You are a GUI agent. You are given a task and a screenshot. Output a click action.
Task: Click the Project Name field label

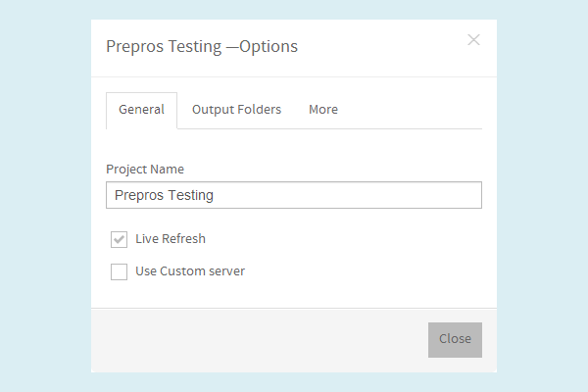(x=145, y=170)
